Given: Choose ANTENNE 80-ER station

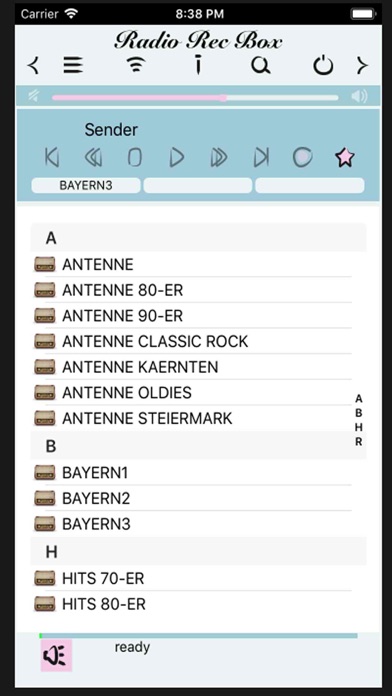Looking at the screenshot, I should tap(198, 290).
